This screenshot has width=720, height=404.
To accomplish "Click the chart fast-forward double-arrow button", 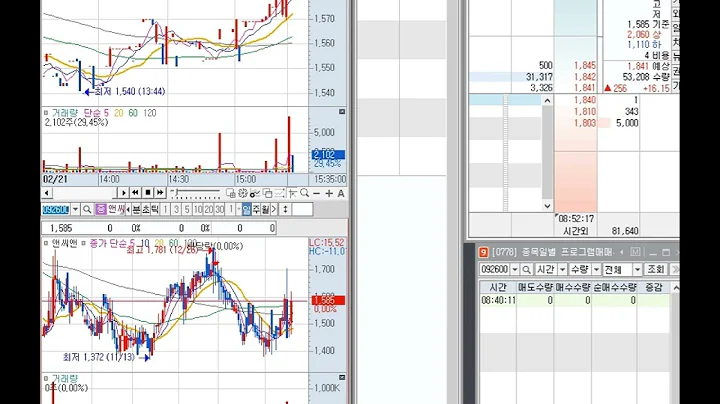I will pos(160,193).
